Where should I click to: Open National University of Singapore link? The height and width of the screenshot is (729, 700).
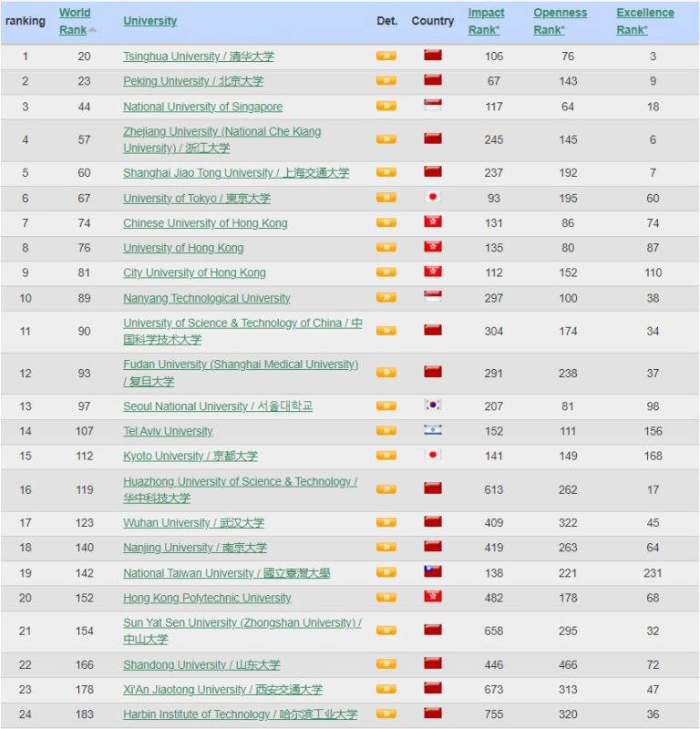point(202,107)
